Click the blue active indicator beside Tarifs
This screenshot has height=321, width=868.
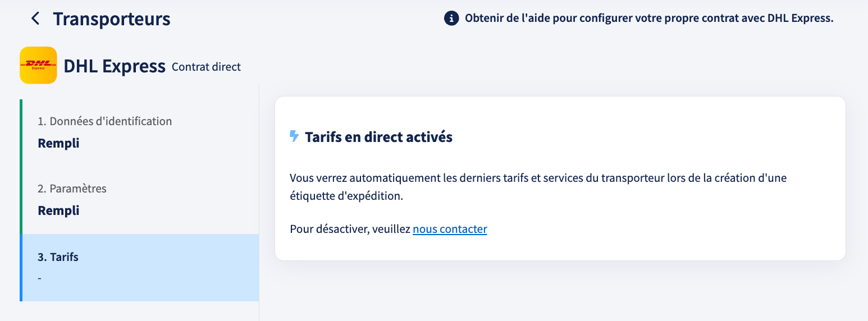(x=21, y=268)
